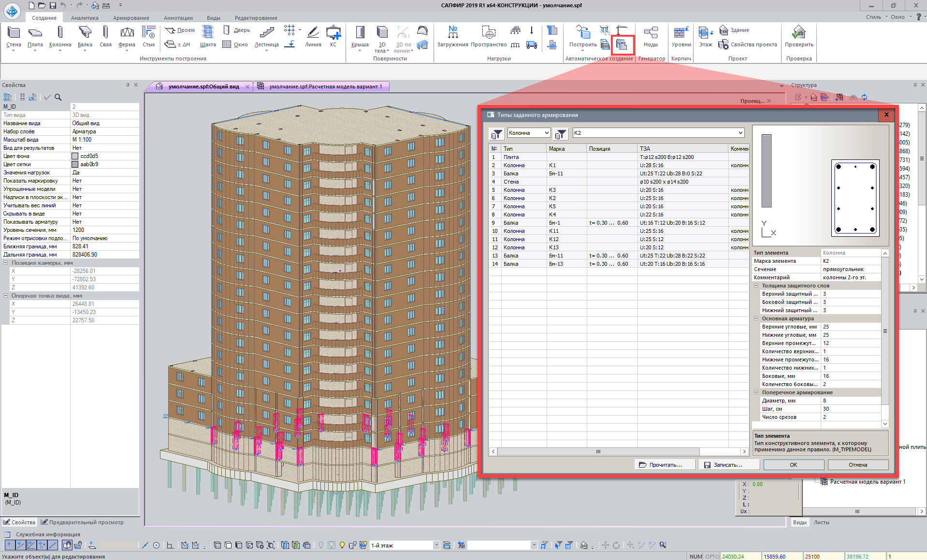Expand the 1-й этаж floor selector

point(436,546)
